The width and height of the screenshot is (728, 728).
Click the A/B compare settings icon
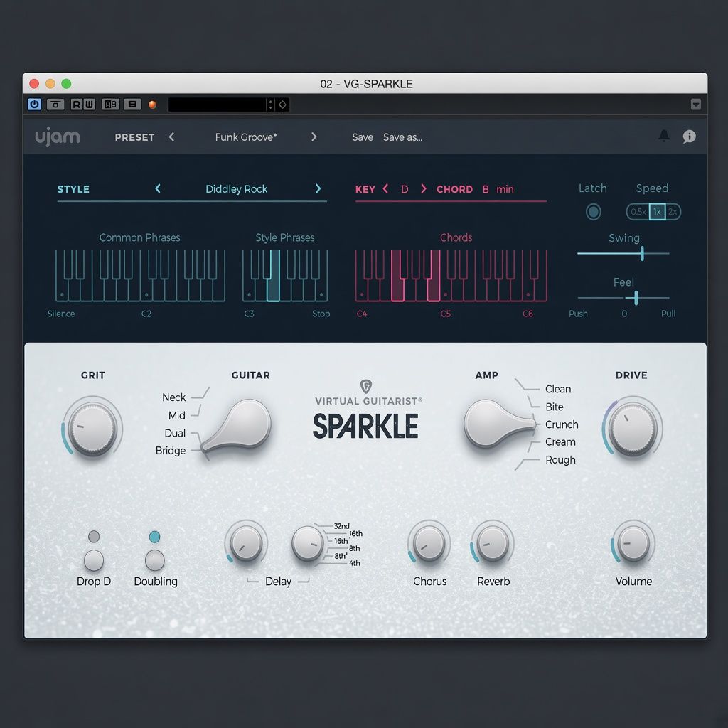click(110, 105)
